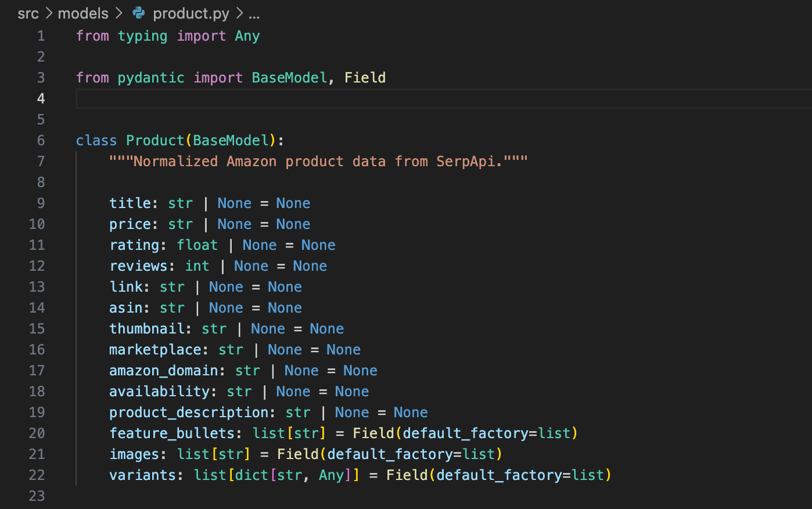Click 'pydantic' module name on line 3
This screenshot has height=509, width=812.
click(x=151, y=78)
